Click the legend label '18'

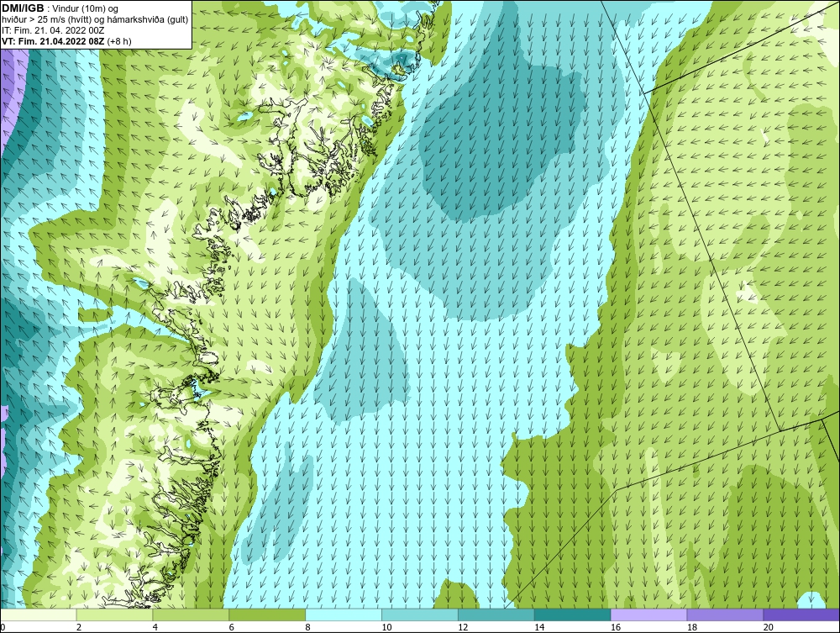(x=692, y=627)
